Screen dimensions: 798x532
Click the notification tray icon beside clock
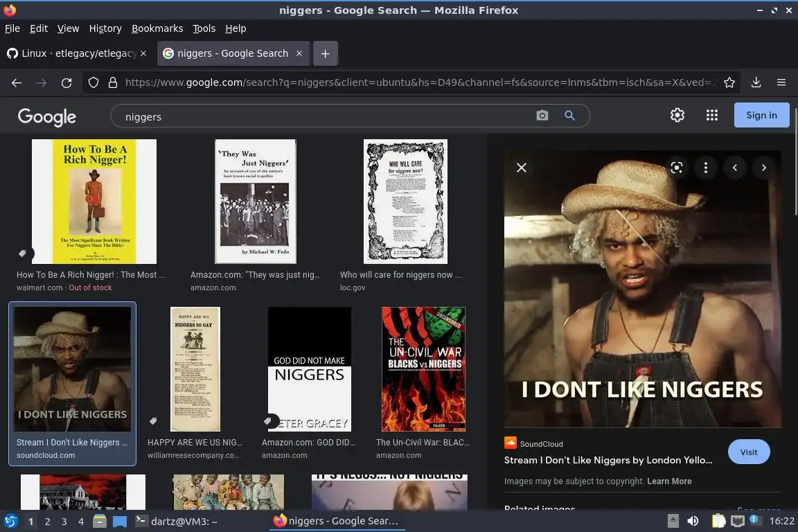pyautogui.click(x=755, y=520)
